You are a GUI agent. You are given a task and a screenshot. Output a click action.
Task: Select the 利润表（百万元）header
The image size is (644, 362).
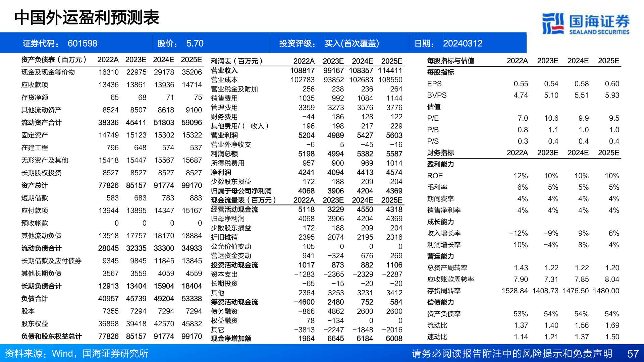pos(236,61)
